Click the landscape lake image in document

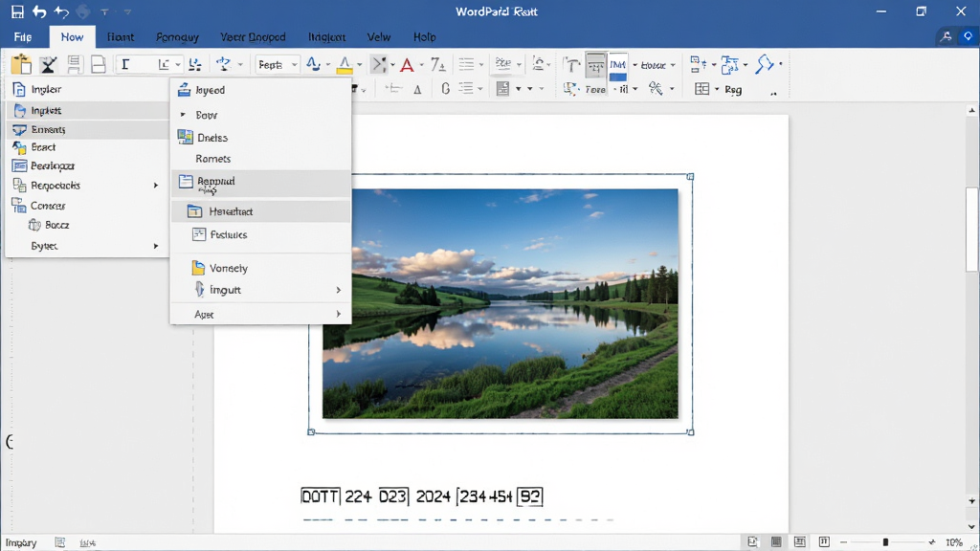500,303
